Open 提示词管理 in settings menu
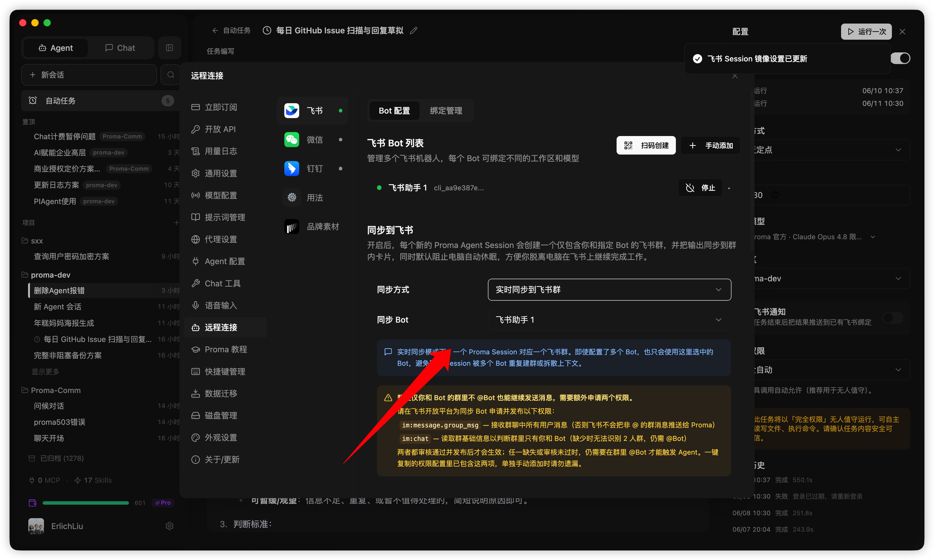This screenshot has width=934, height=560. 225,217
